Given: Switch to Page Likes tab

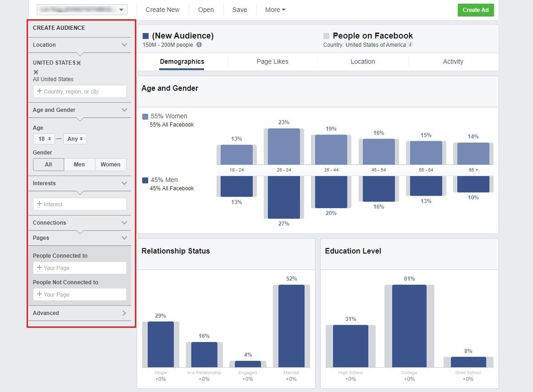Looking at the screenshot, I should point(272,61).
